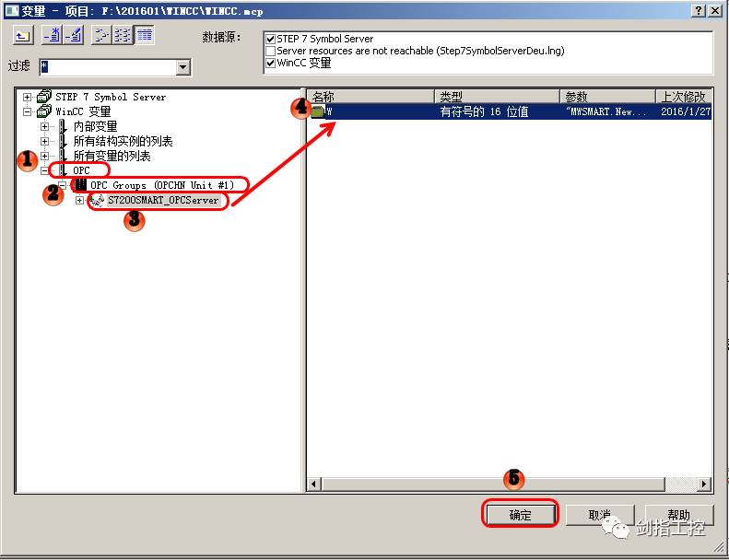Click the 有符号的 16 位值 type cell

[x=484, y=111]
